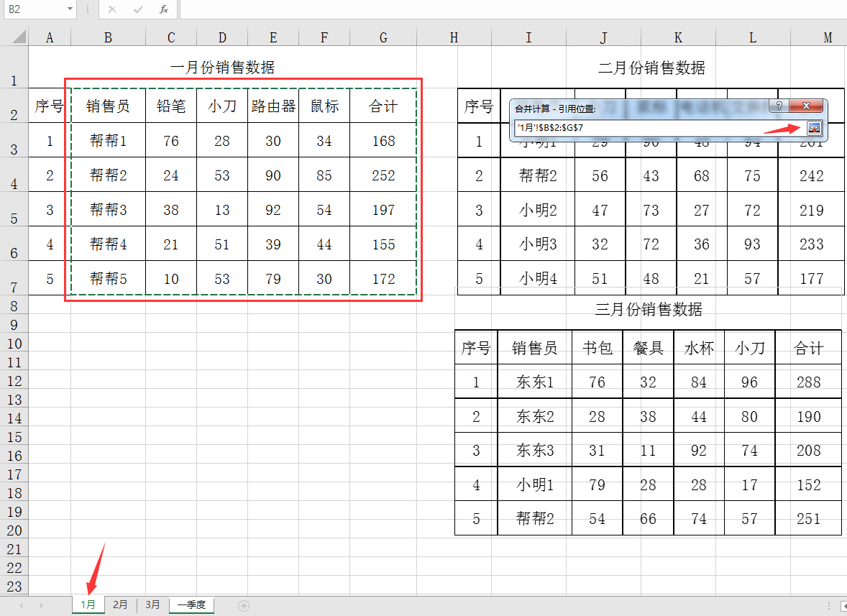
Task: Switch to the 1月 sheet tab
Action: [88, 604]
